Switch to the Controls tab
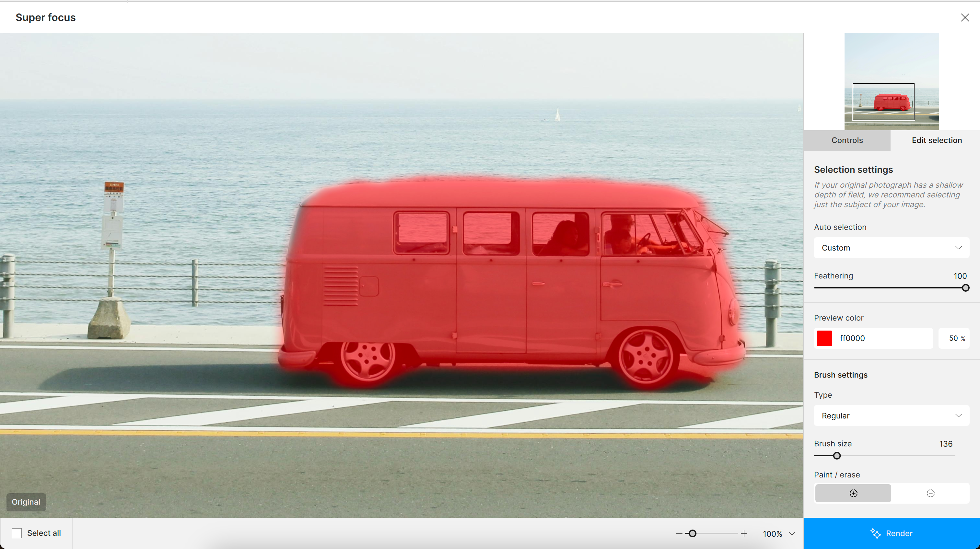The image size is (980, 549). pyautogui.click(x=847, y=140)
